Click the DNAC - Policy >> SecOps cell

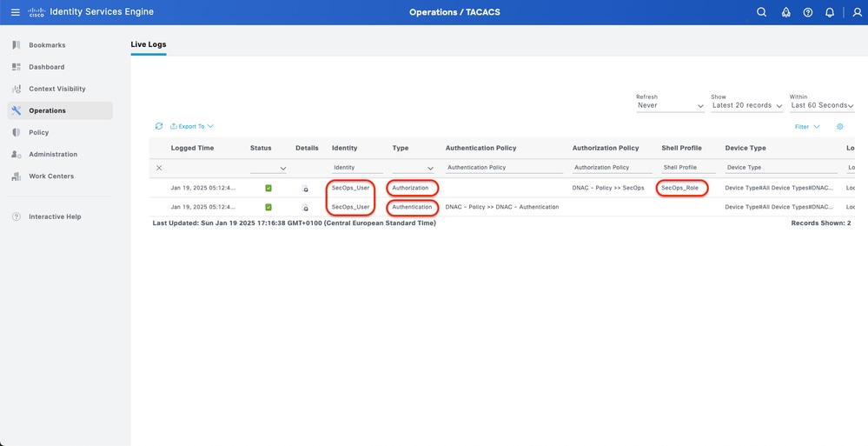coord(608,189)
